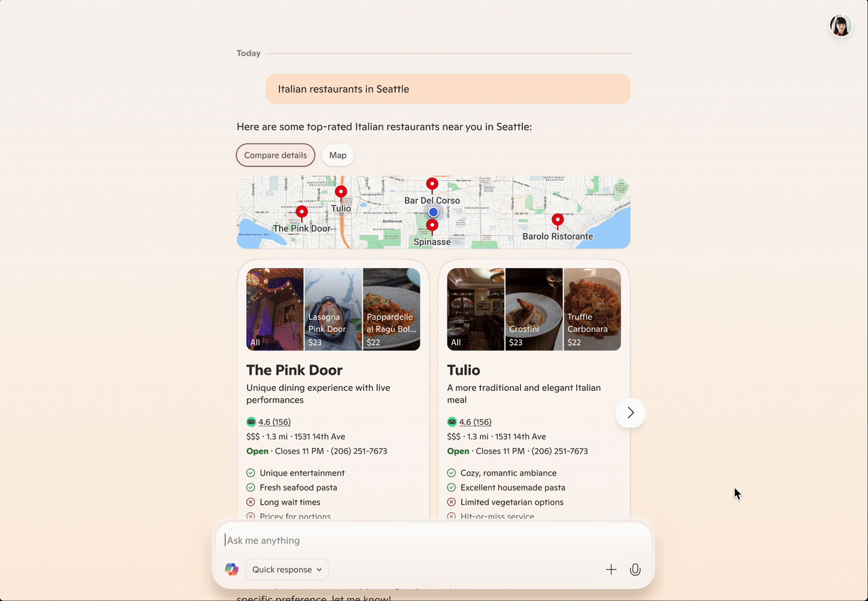View the Lasagna Pink Door photo
This screenshot has height=601, width=868.
333,309
